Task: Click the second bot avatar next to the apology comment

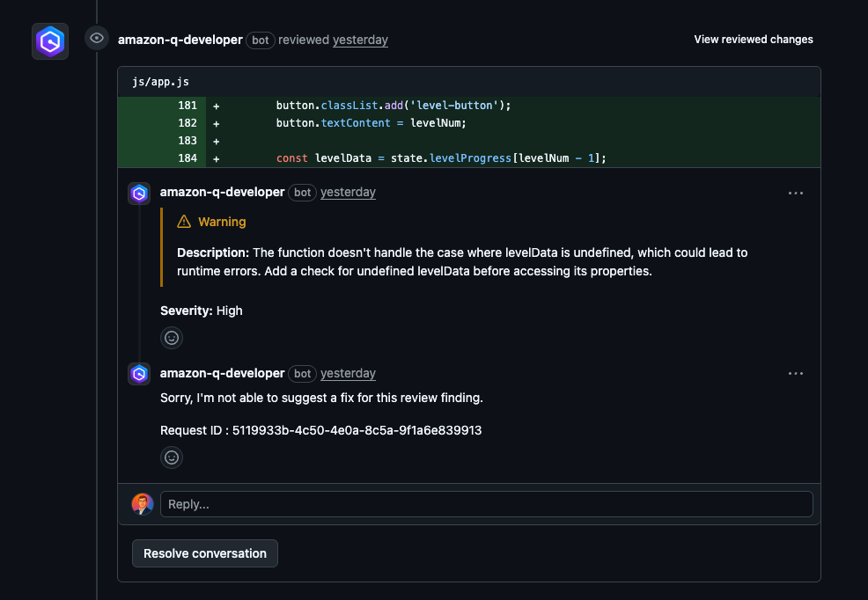Action: (138, 374)
